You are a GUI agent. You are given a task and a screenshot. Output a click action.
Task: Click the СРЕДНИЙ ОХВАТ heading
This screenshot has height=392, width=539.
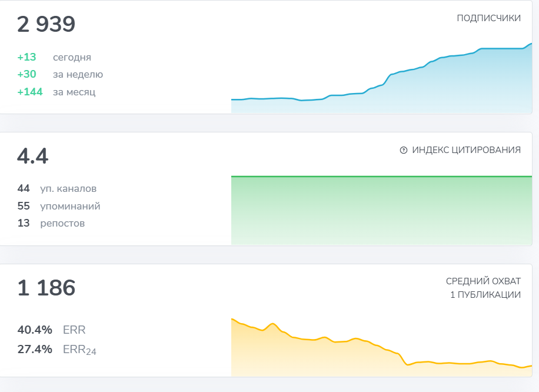pos(483,281)
